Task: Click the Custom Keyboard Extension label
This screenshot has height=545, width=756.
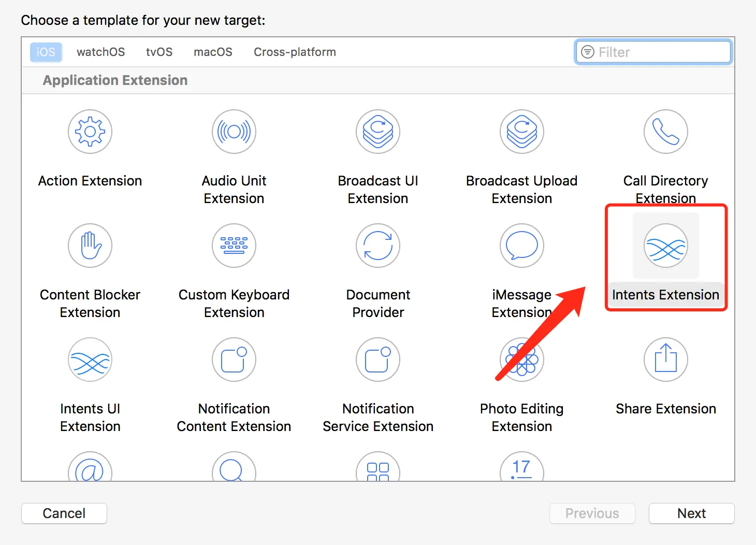Action: (x=234, y=304)
